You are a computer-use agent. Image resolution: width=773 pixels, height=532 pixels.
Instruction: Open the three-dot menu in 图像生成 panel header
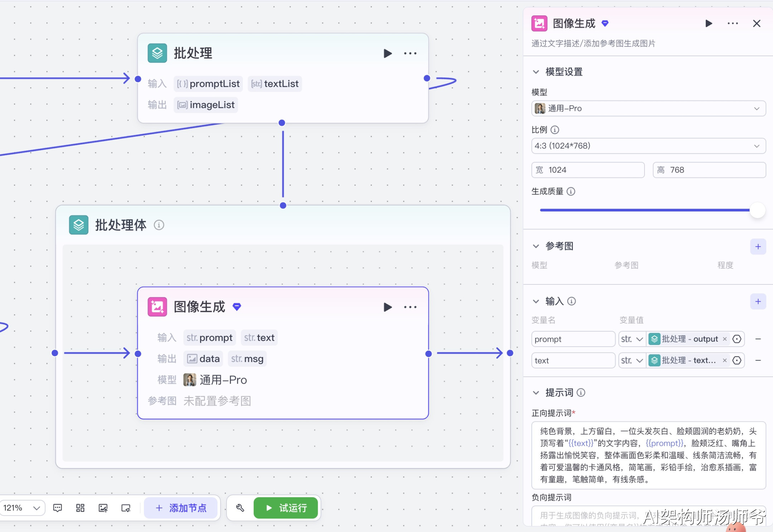pos(733,24)
